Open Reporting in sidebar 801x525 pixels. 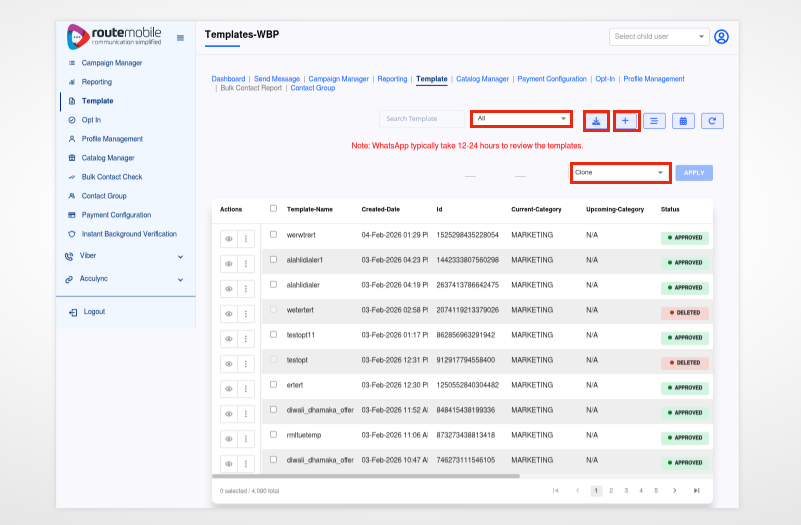97,82
